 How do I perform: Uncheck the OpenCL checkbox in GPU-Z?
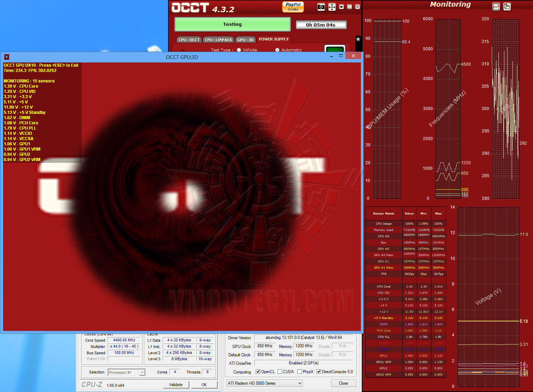point(258,372)
